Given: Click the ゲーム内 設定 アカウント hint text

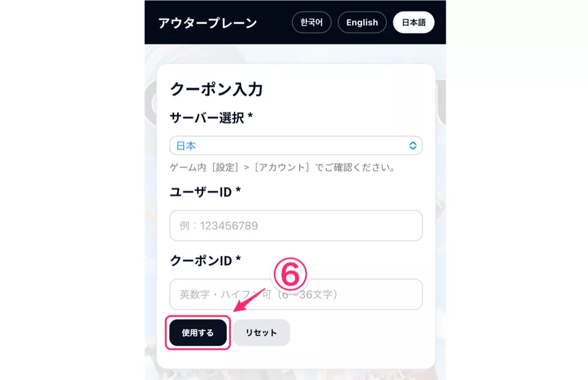Looking at the screenshot, I should point(282,167).
